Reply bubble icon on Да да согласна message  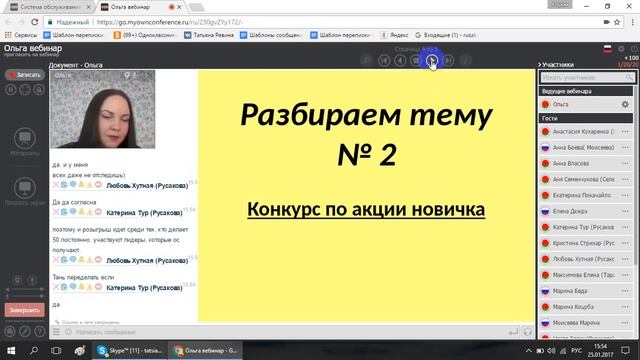(73, 212)
